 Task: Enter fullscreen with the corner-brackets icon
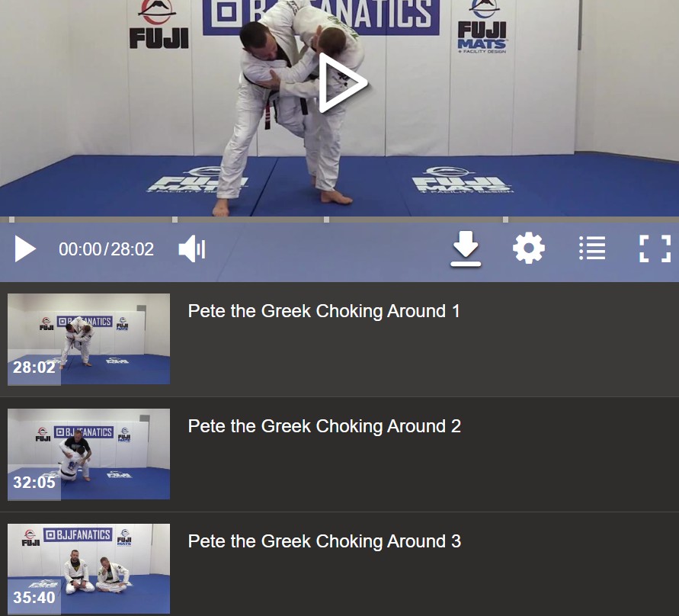pyautogui.click(x=655, y=249)
